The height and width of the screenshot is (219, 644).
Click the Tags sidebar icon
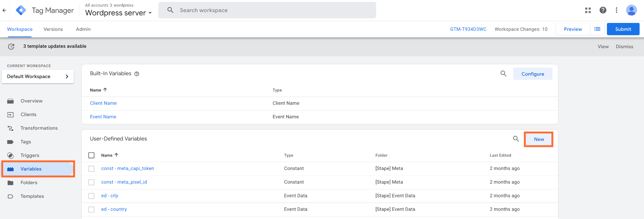click(x=10, y=142)
